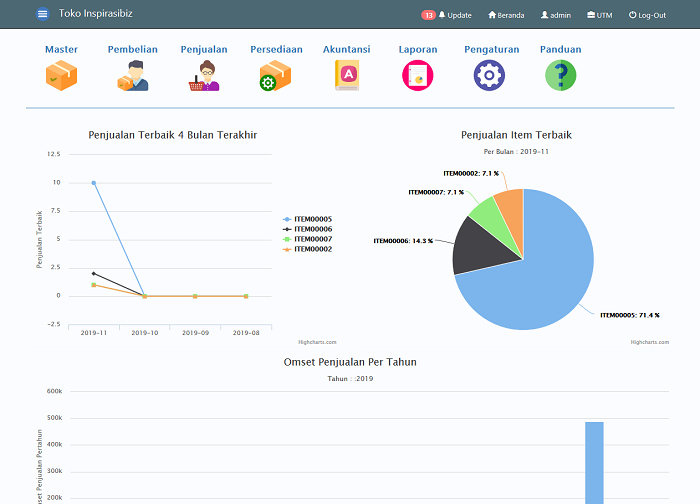Click the Master package box icon
This screenshot has width=700, height=504.
click(62, 75)
